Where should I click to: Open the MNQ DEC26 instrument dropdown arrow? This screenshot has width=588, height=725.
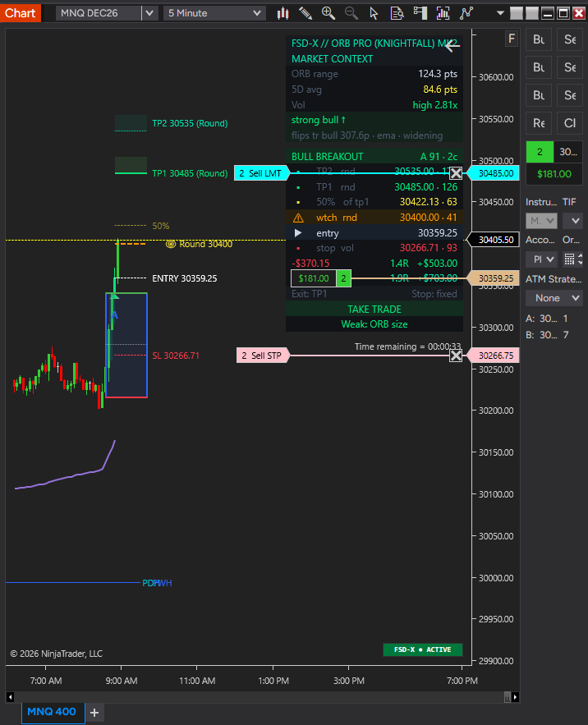click(x=149, y=13)
